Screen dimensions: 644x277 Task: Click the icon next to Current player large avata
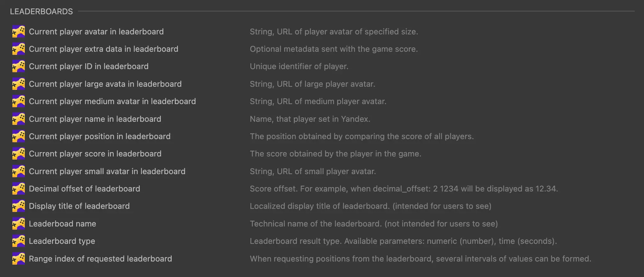[19, 84]
